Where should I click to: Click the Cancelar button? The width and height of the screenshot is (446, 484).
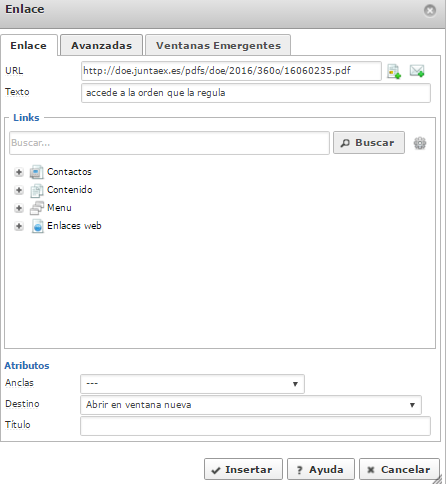399,469
